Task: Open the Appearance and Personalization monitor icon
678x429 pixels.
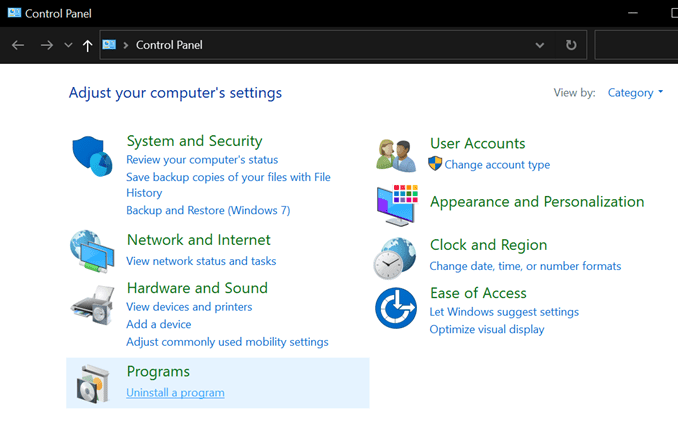Action: pyautogui.click(x=397, y=205)
